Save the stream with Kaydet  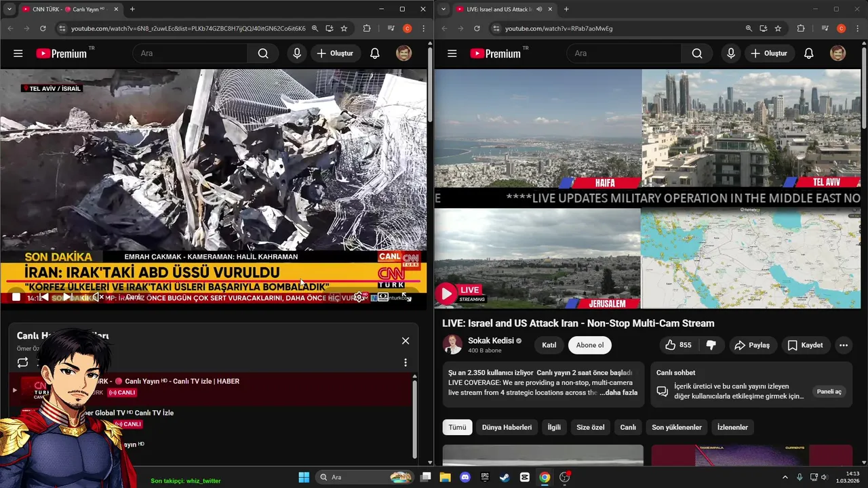[x=805, y=345]
